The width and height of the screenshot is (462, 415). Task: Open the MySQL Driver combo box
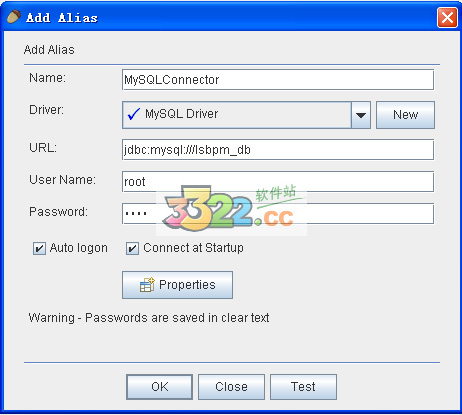point(246,115)
